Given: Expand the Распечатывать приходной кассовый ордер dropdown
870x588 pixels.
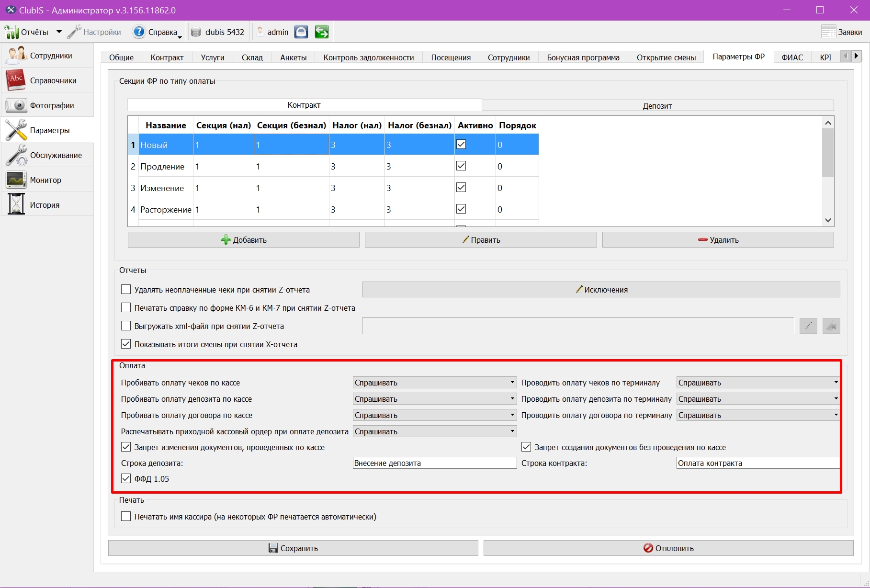Looking at the screenshot, I should 435,431.
